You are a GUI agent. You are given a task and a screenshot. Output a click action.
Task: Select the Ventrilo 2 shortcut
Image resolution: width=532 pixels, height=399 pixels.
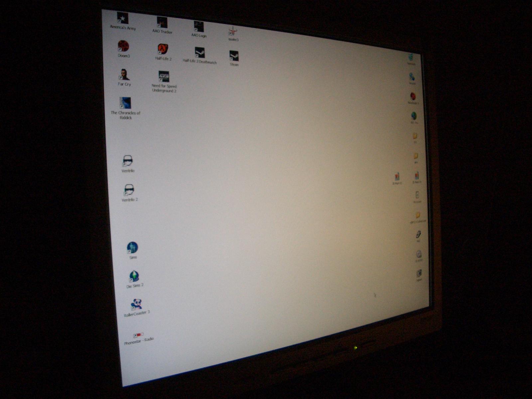click(129, 190)
